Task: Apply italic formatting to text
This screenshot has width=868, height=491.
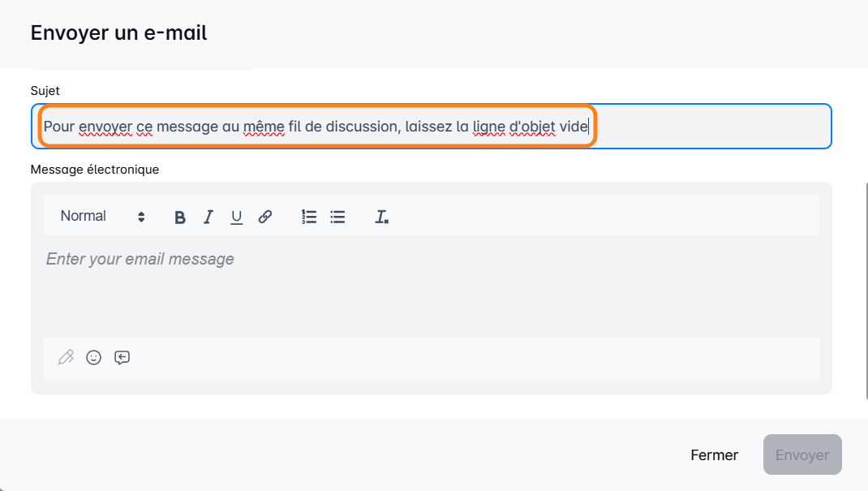Action: [x=208, y=217]
